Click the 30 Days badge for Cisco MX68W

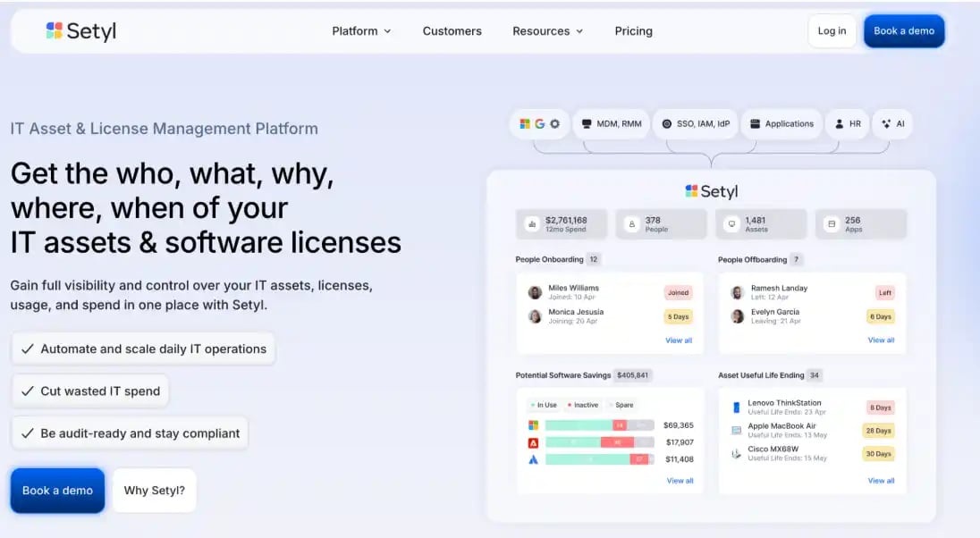[x=878, y=454]
